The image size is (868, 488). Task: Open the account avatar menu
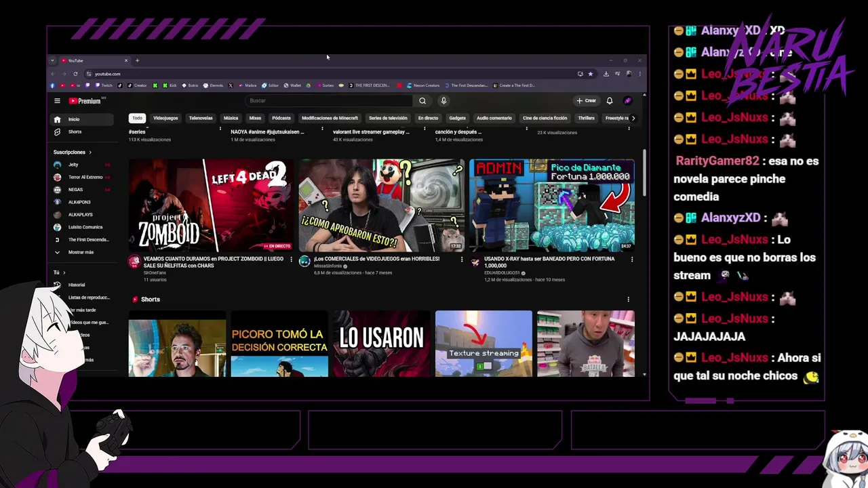click(628, 101)
